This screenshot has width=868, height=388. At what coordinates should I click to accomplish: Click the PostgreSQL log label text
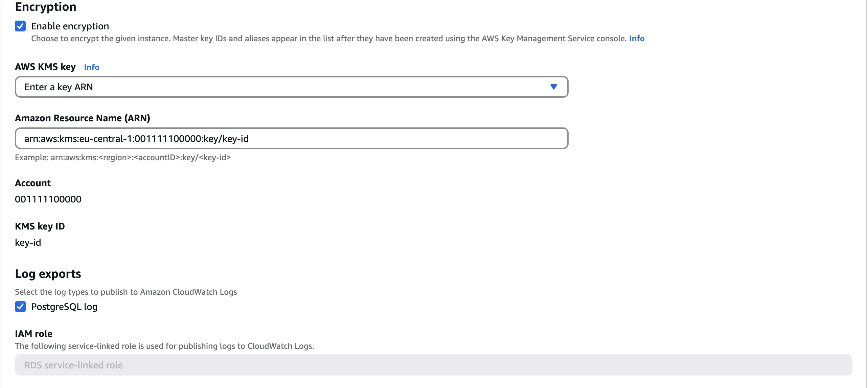tap(64, 307)
